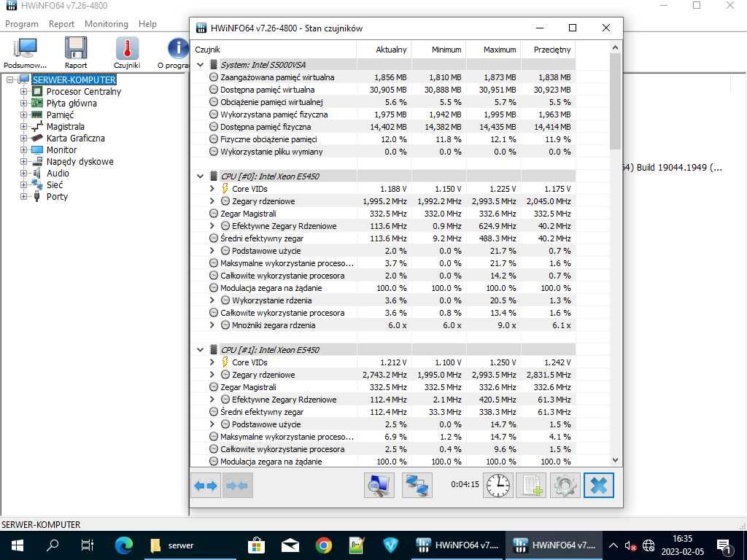Click the muted speaker tray icon

(630, 545)
